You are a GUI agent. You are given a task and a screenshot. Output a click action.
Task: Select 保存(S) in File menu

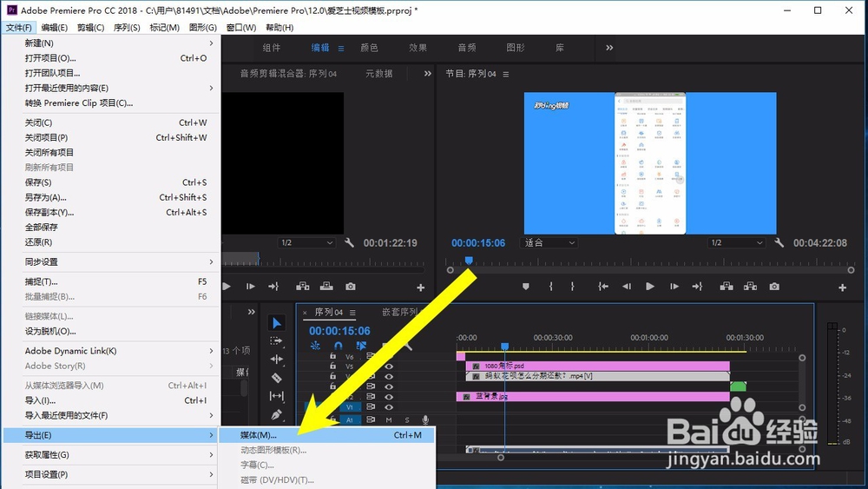[111, 182]
